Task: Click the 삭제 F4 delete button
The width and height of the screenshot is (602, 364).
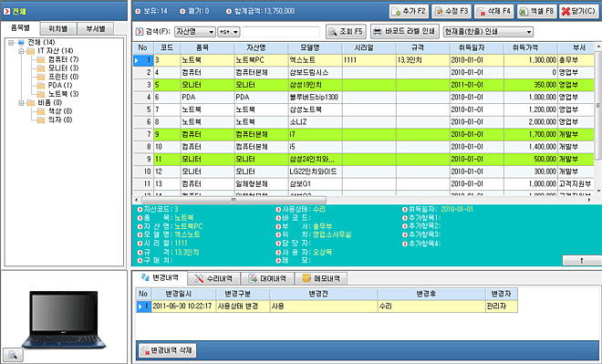Action: (493, 11)
